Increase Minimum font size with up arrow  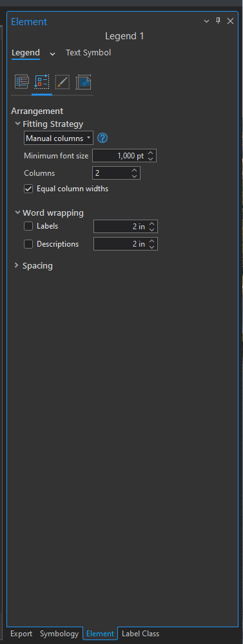(x=150, y=153)
